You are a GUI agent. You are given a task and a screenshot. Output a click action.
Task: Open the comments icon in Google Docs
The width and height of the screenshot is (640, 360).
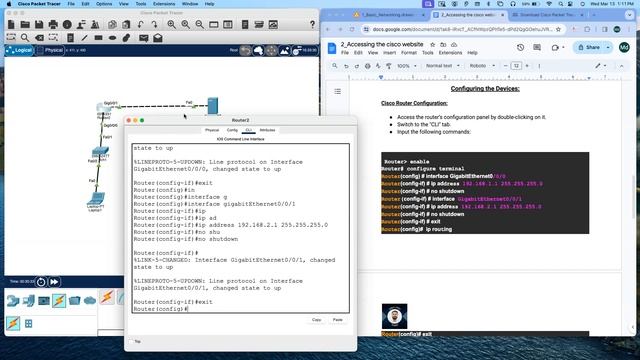tap(537, 47)
